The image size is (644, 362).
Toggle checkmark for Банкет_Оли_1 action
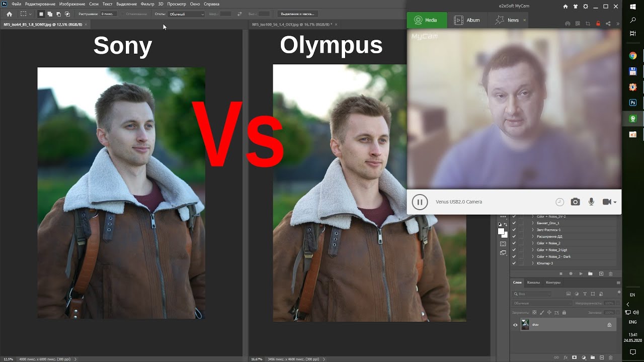tap(514, 223)
